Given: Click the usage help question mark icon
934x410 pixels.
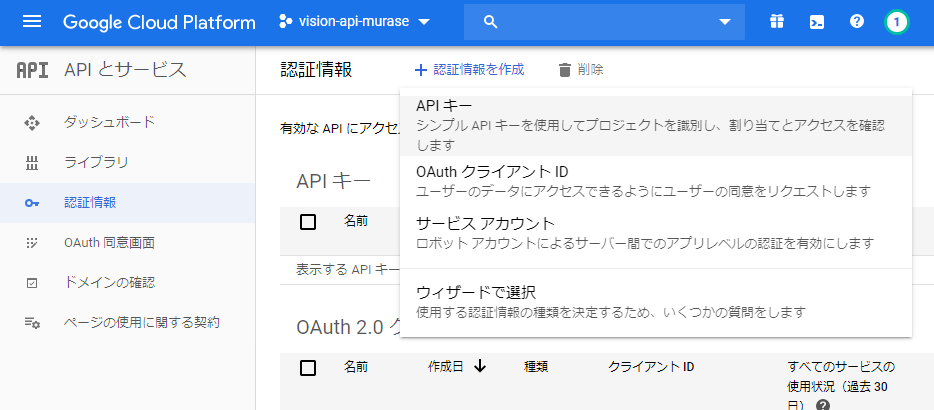Looking at the screenshot, I should coord(823,405).
